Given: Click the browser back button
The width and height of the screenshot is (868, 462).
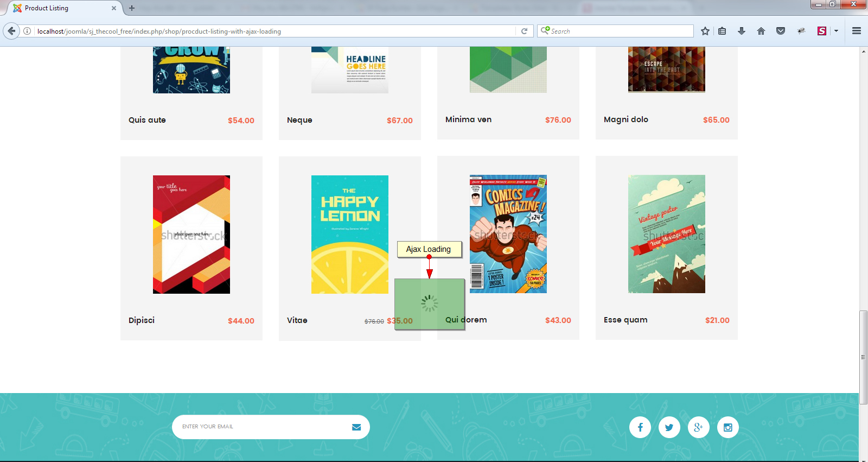Looking at the screenshot, I should [11, 31].
